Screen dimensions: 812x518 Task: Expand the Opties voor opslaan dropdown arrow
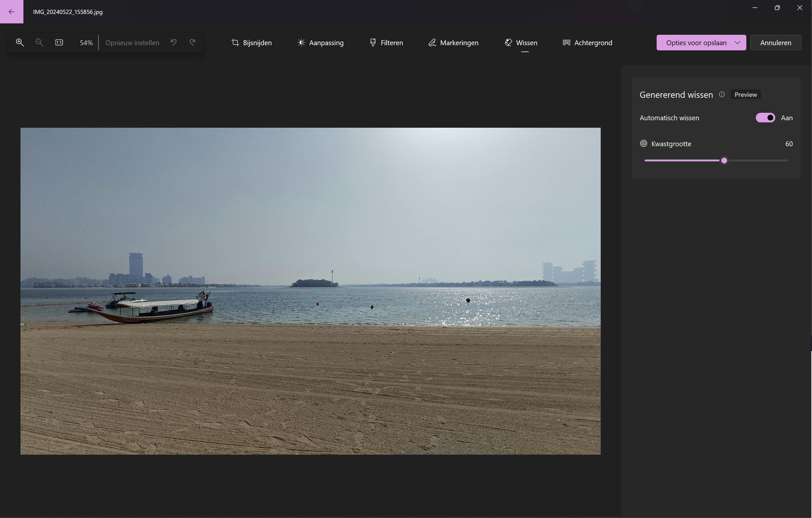tap(738, 43)
